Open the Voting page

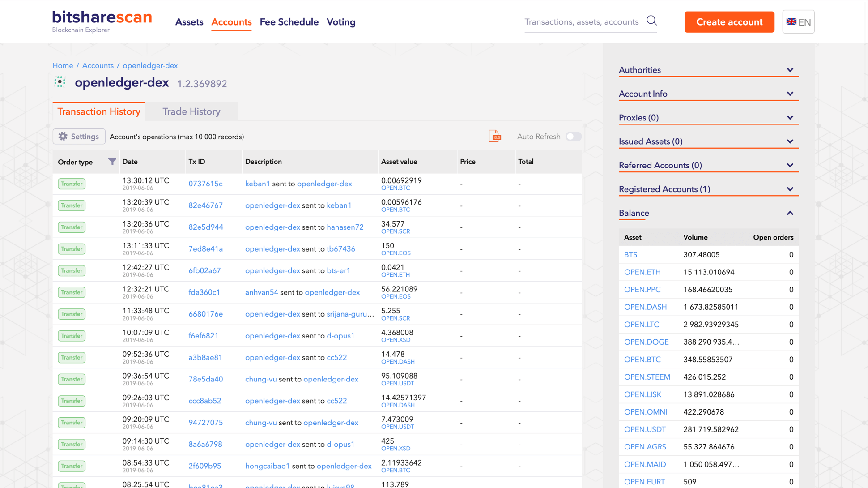[x=340, y=22]
